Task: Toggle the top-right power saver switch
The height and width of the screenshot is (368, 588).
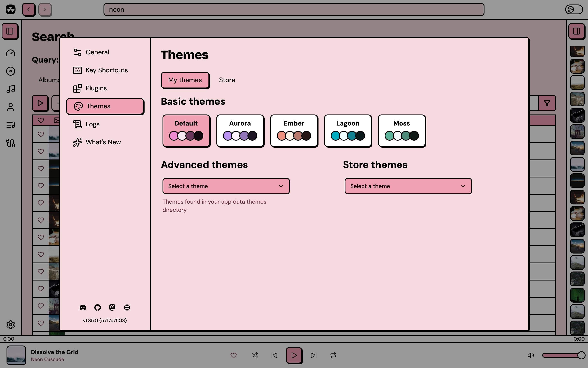Action: coord(574,9)
